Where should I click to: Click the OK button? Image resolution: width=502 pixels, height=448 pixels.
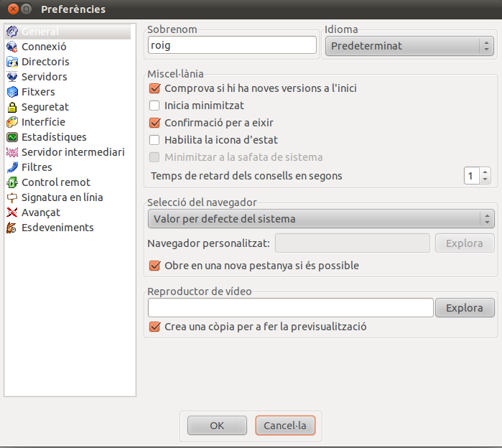click(x=217, y=426)
